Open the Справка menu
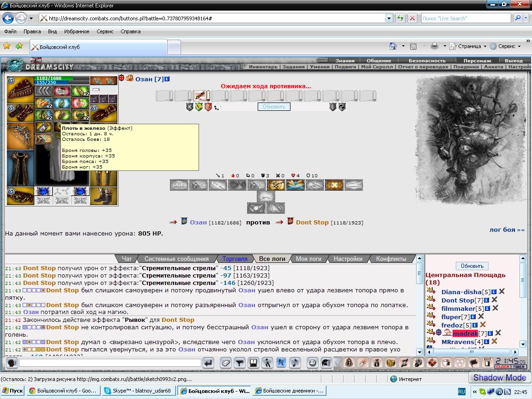Screen dimensions: 532x399 (130, 31)
